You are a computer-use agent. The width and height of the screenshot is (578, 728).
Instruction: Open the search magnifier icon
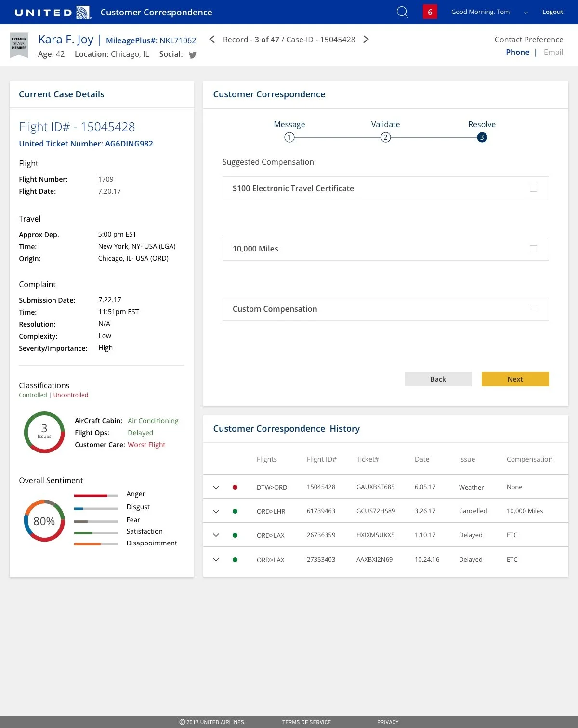click(402, 12)
